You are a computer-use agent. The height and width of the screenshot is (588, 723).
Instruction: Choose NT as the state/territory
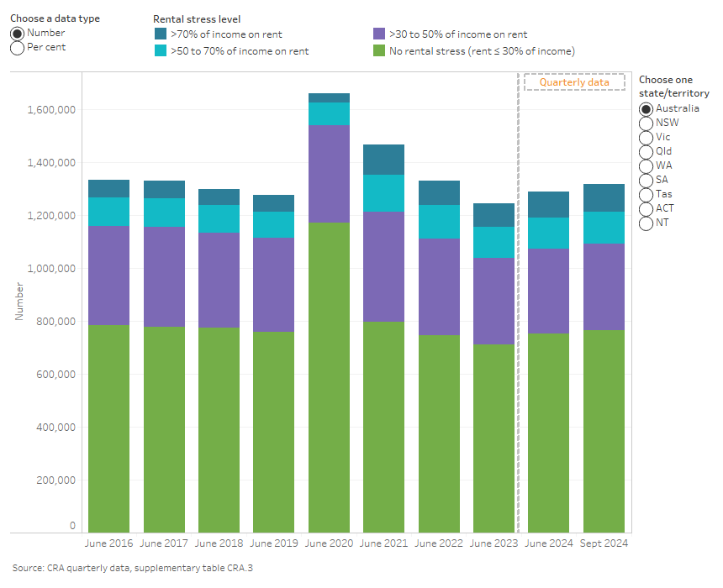[x=645, y=223]
